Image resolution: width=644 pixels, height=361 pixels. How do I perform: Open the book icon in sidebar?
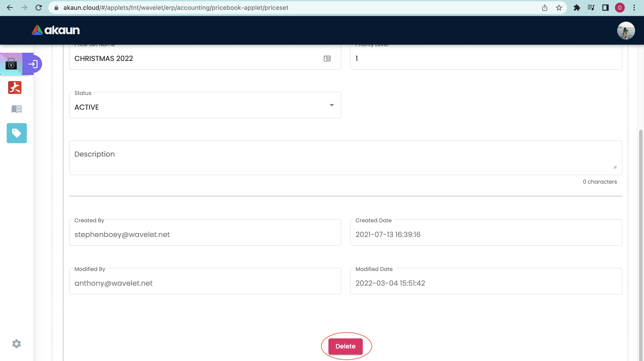[17, 109]
